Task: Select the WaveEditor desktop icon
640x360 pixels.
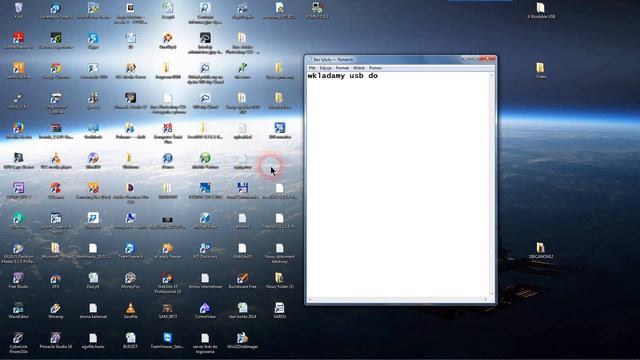Action: click(18, 311)
